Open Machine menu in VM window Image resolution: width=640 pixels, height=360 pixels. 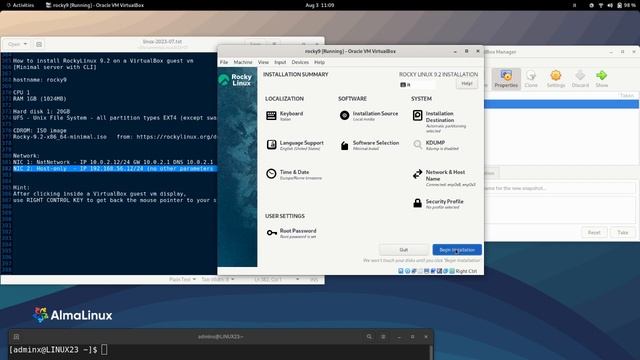(x=243, y=62)
